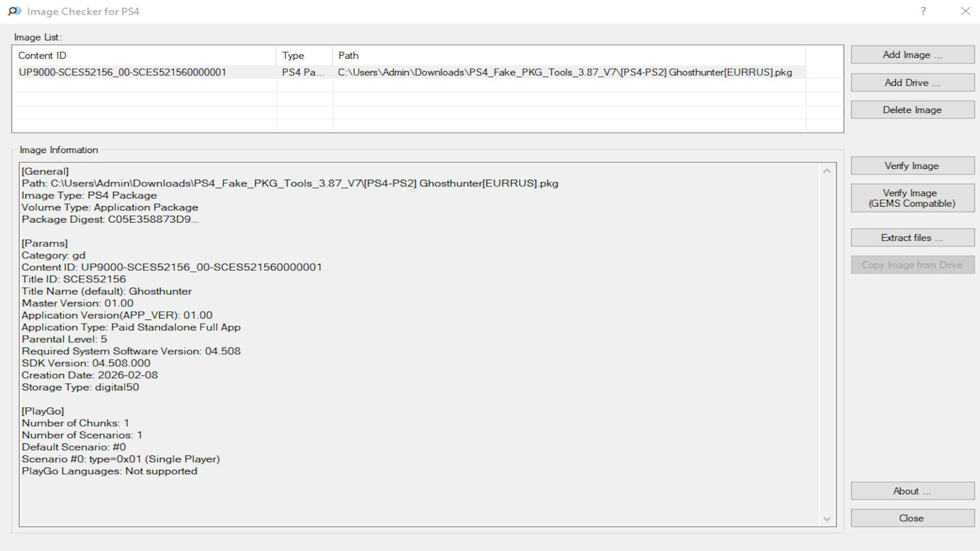Click the scroll down arrow in Image Information
The width and height of the screenshot is (980, 551).
[x=827, y=519]
